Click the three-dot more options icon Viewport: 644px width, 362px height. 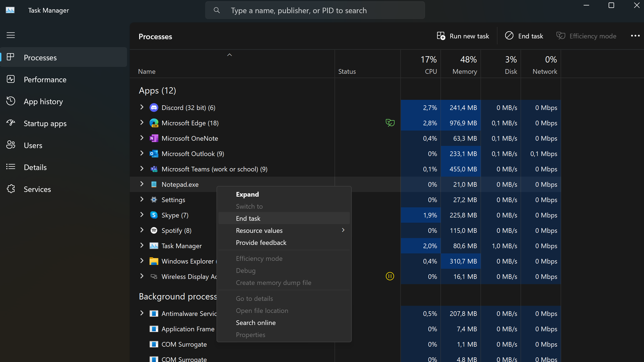point(635,36)
